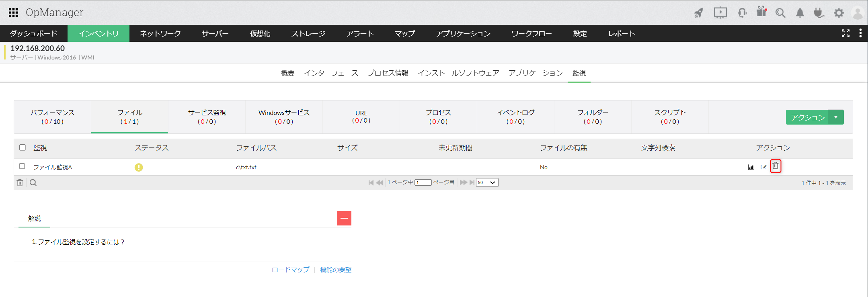Open the 機能の要望 link
Screen dimensions: 868x297
pyautogui.click(x=336, y=270)
